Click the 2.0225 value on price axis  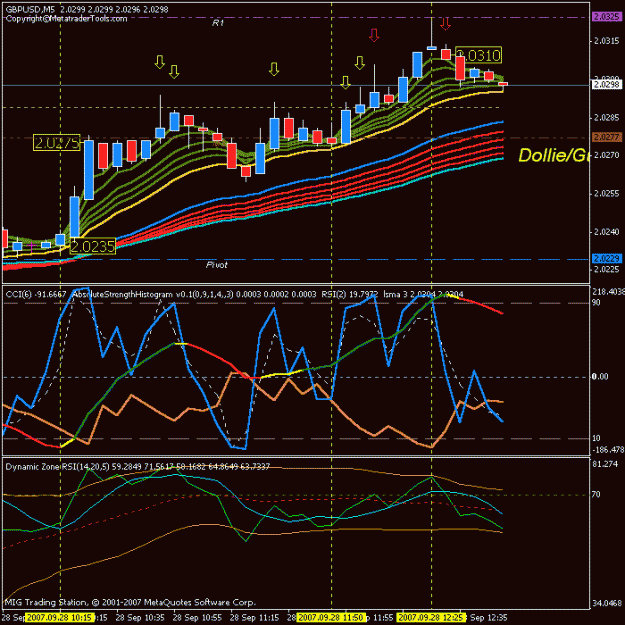(x=607, y=269)
